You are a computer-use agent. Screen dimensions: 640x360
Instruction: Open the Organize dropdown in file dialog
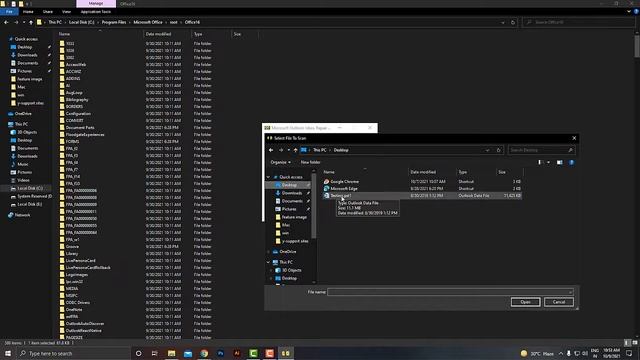pos(280,162)
